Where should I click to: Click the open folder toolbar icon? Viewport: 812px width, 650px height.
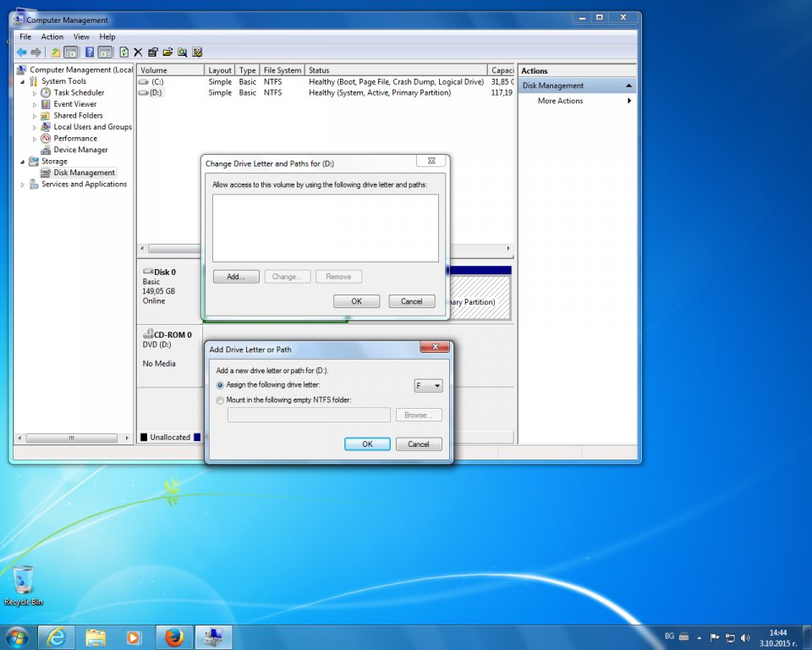click(167, 52)
